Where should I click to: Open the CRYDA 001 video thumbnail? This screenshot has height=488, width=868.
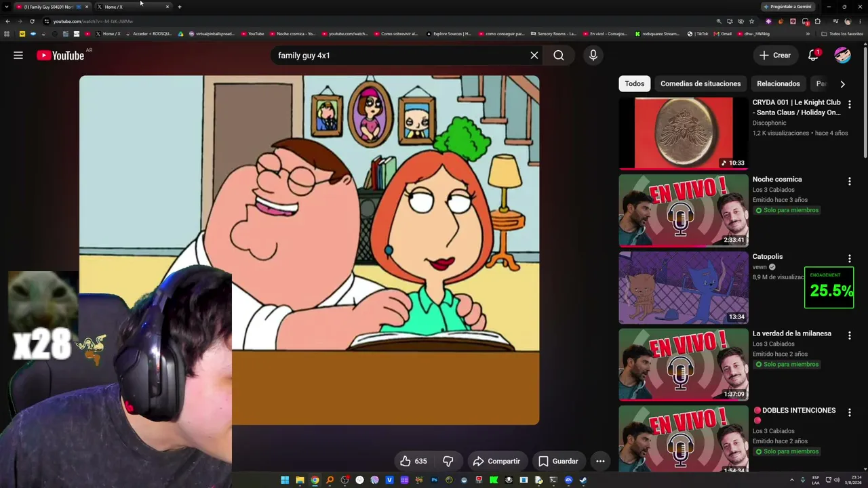coord(684,134)
